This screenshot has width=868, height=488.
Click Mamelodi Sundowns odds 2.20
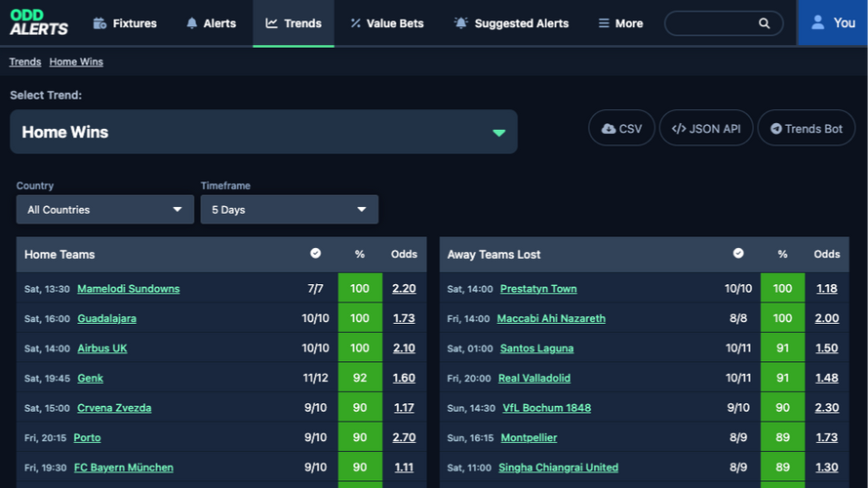point(404,289)
